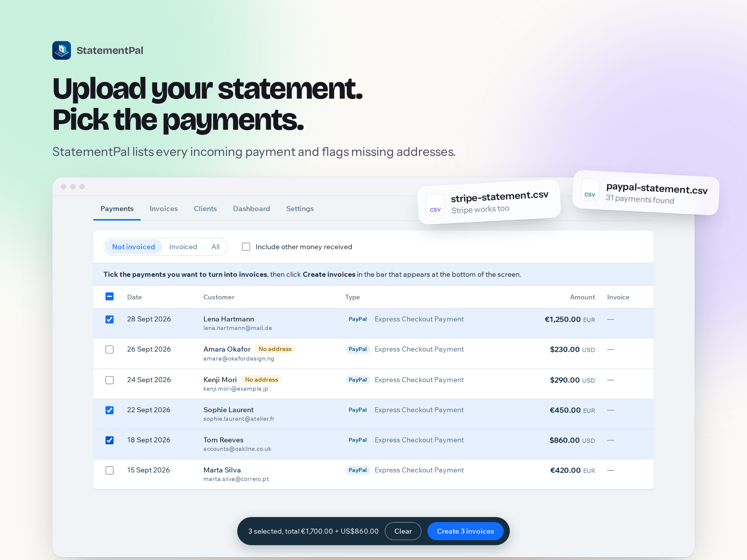747x560 pixels.
Task: Click the PayPal badge in Amara Okafor's row
Action: click(x=358, y=349)
